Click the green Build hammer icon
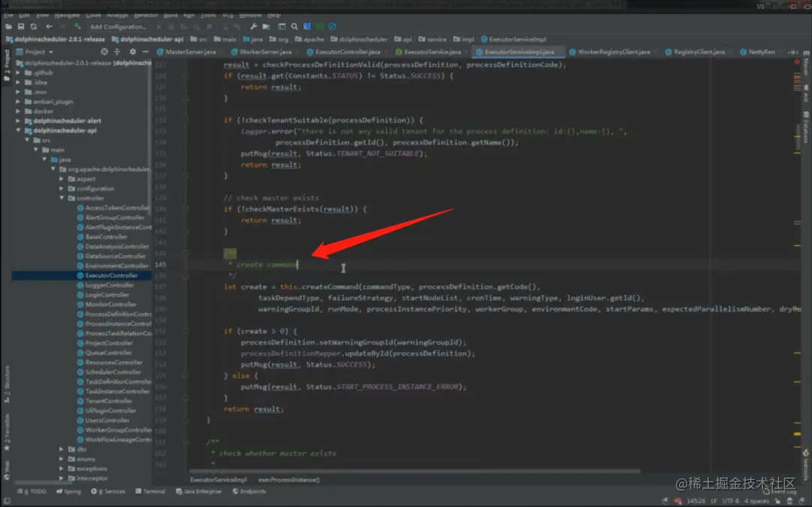The image size is (812, 507). 77,26
